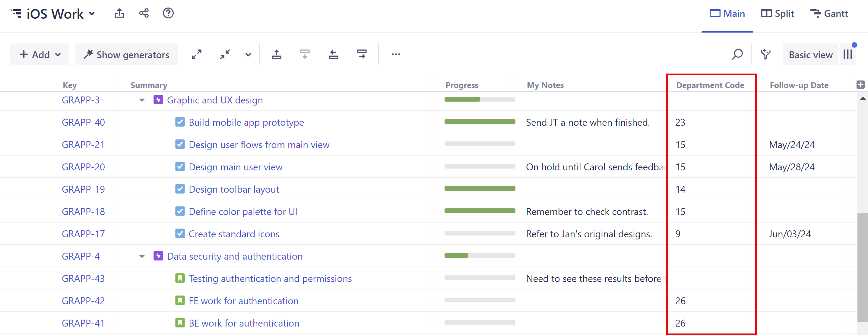This screenshot has width=868, height=335.
Task: Click the filter icon near search bar
Action: click(x=765, y=54)
